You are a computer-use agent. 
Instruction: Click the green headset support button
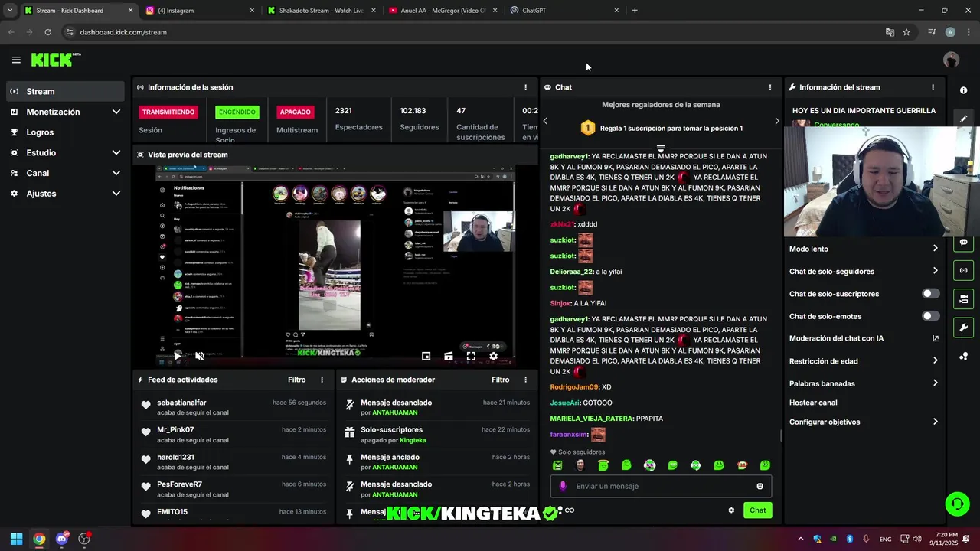click(957, 504)
